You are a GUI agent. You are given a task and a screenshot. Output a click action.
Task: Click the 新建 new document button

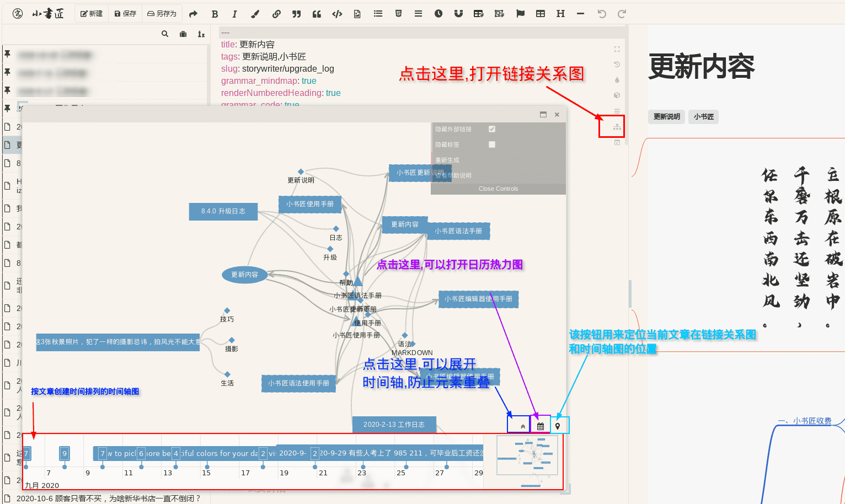92,14
